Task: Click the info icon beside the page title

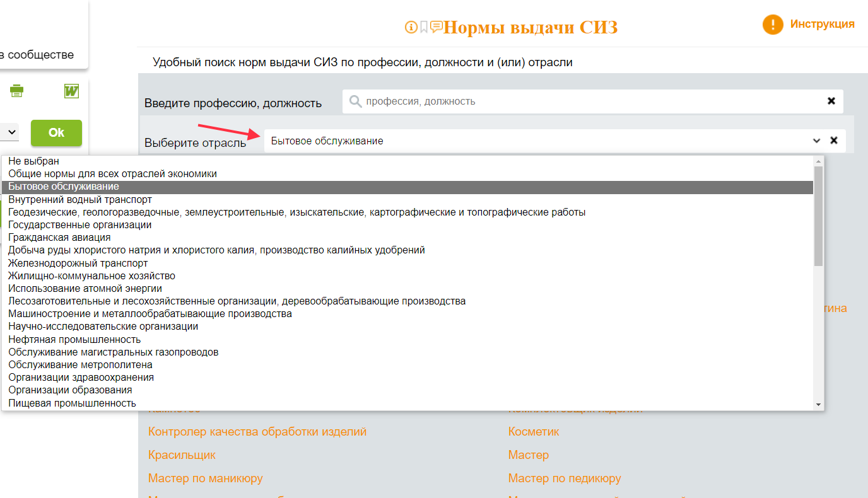Action: [411, 27]
